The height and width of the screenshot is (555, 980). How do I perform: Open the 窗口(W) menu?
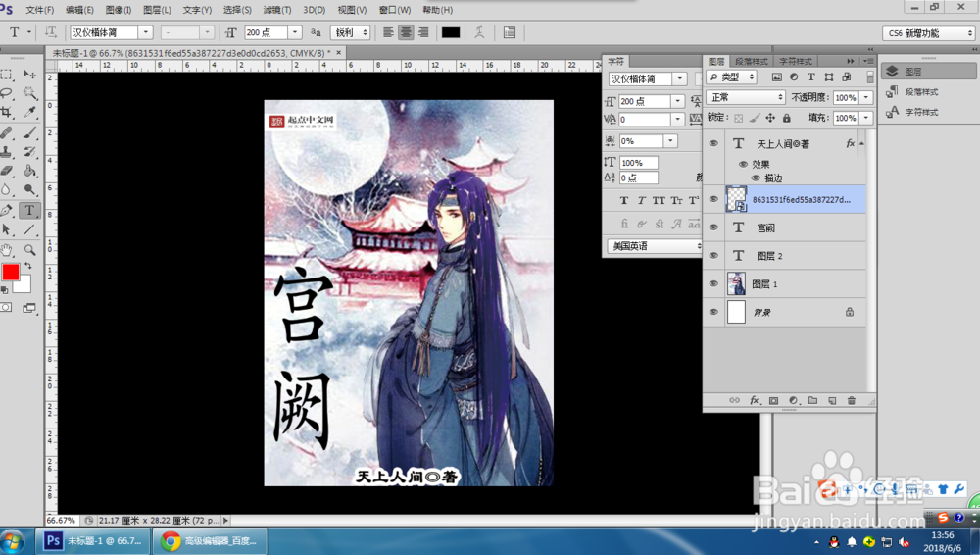395,10
